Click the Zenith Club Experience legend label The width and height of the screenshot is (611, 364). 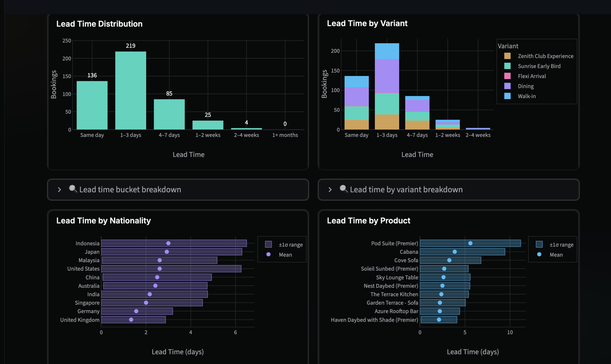pos(545,56)
